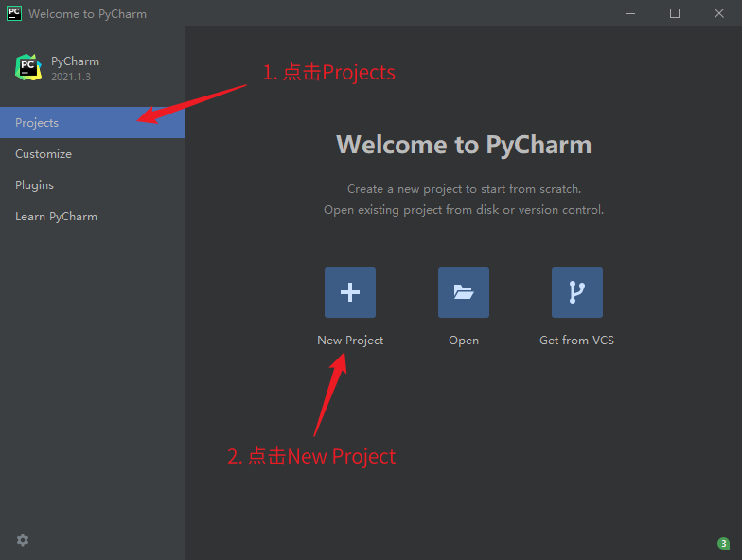Screen dimensions: 742x560
Task: Click the 2021.1.3 version text
Action: [x=71, y=77]
